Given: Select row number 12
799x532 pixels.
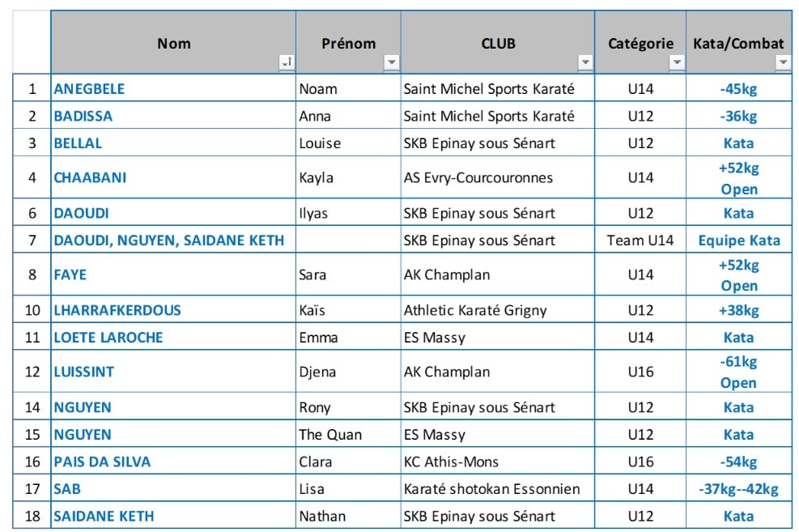Looking at the screenshot, I should [32, 372].
